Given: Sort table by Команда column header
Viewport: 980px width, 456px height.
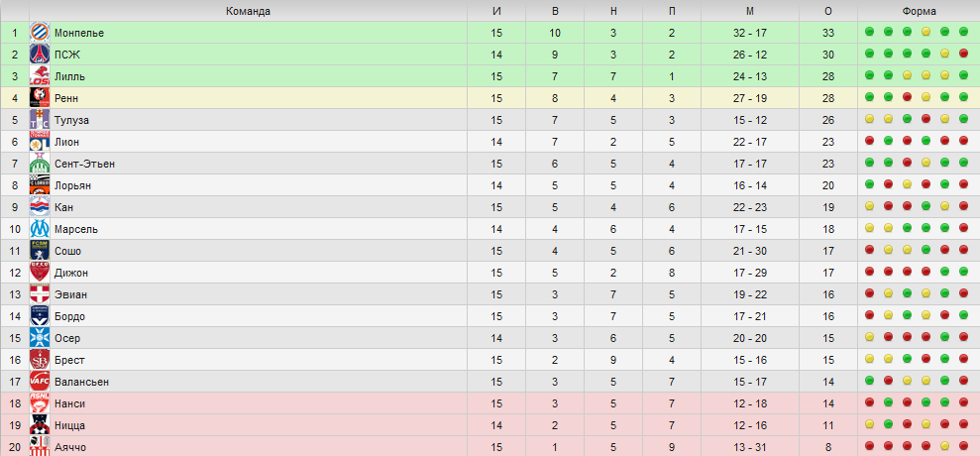Looking at the screenshot, I should tap(248, 11).
